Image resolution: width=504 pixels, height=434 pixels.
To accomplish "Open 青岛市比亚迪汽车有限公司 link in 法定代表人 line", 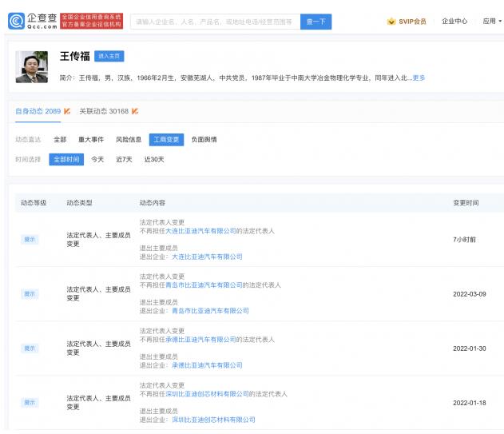I will click(x=204, y=285).
